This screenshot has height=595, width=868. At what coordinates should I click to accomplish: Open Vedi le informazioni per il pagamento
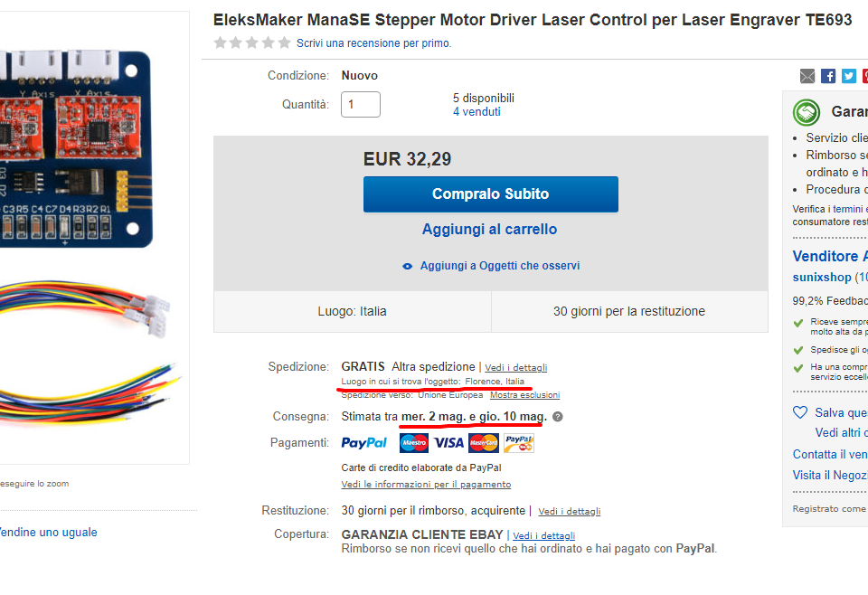[426, 485]
